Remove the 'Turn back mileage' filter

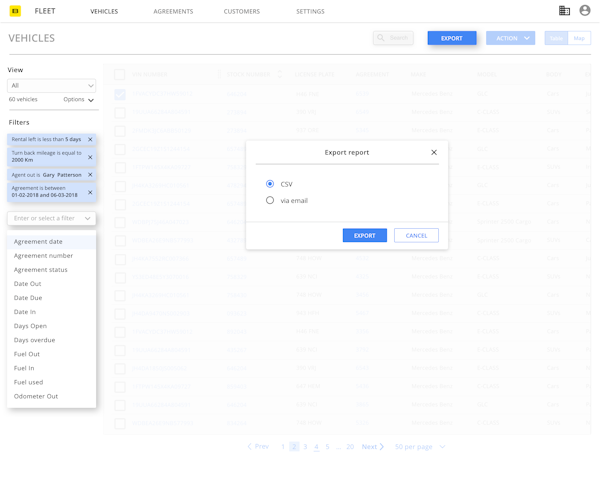pos(90,157)
